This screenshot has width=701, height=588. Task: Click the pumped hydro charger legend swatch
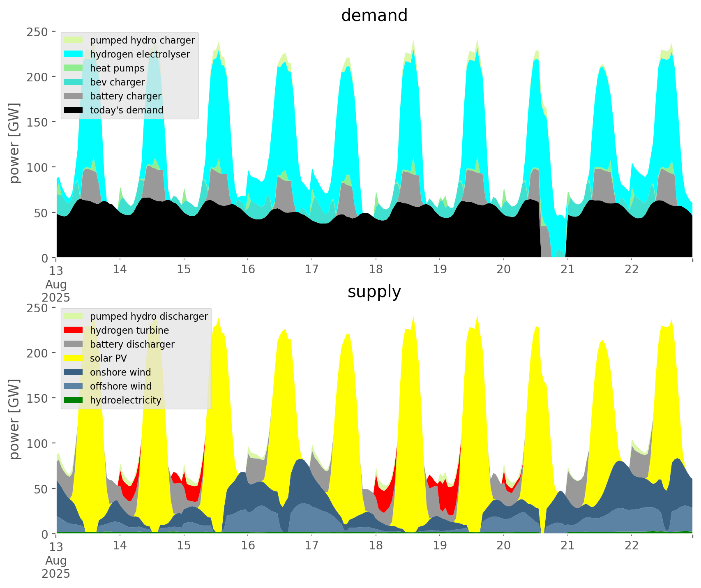point(74,40)
